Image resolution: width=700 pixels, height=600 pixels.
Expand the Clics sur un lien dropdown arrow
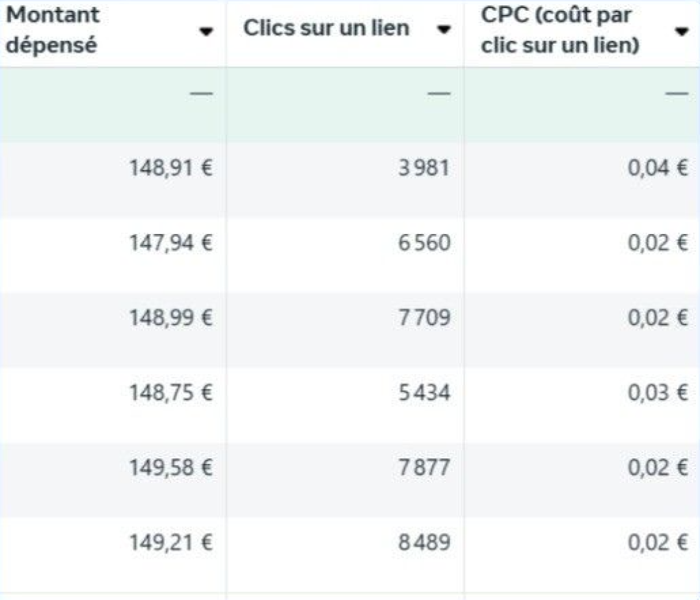pyautogui.click(x=444, y=29)
